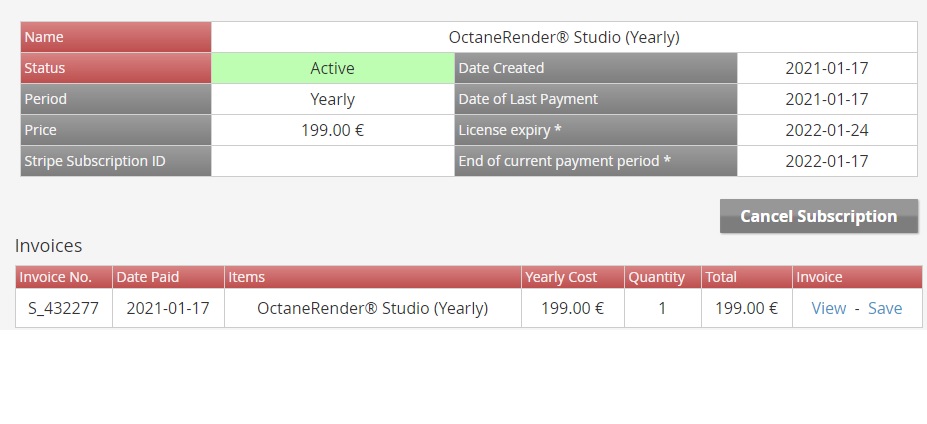
Task: Select the Date of Last Payment value
Action: coord(826,99)
